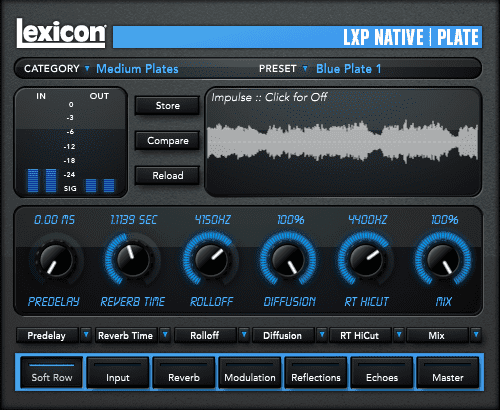Image resolution: width=500 pixels, height=410 pixels.
Task: Click the Reverb Time soft row assignment button
Action: [126, 335]
